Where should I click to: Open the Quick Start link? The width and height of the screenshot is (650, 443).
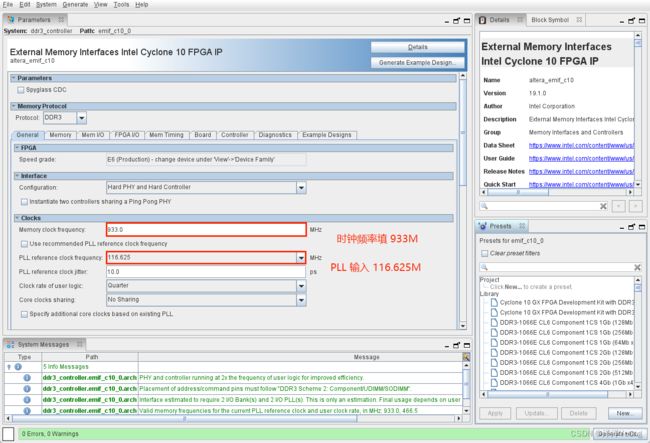pos(581,184)
